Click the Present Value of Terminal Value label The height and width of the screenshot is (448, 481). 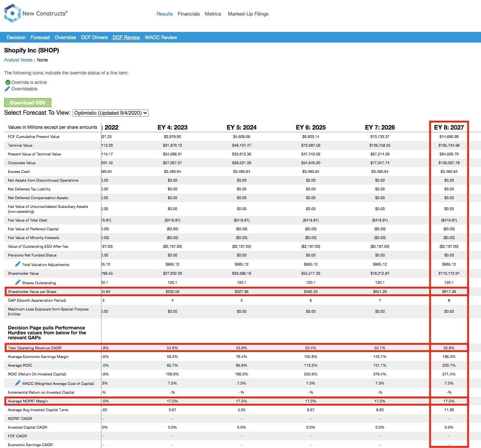pyautogui.click(x=35, y=154)
